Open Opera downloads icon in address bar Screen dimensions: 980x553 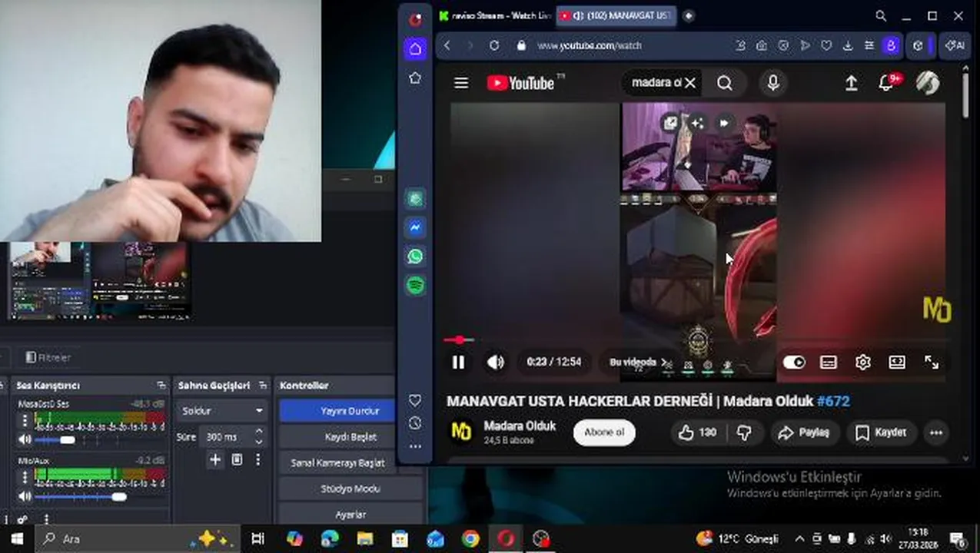848,45
